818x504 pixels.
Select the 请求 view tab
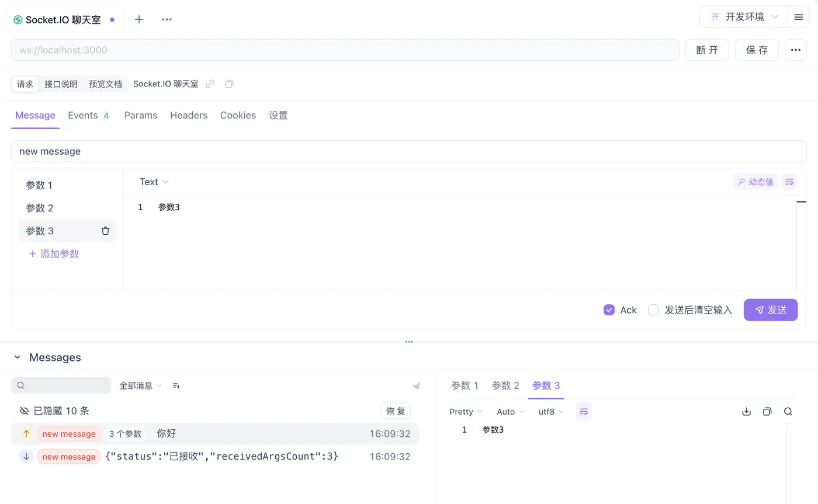tap(25, 84)
